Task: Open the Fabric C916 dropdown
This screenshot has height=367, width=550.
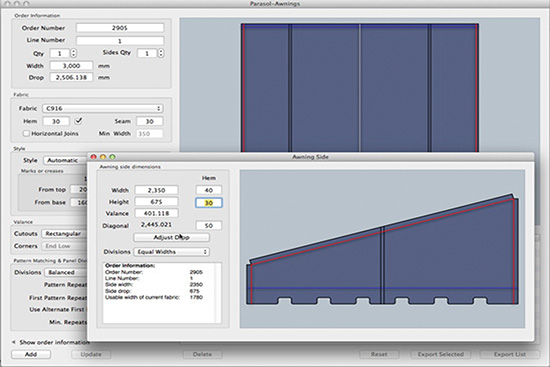Action: click(103, 108)
